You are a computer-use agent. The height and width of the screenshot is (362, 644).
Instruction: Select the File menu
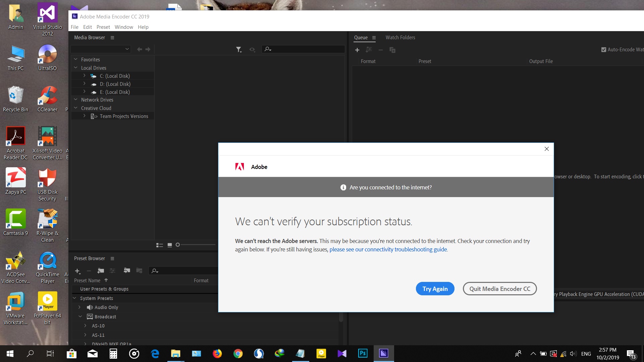[74, 27]
